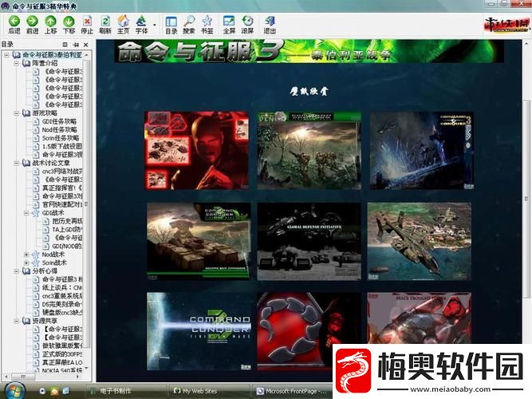The height and width of the screenshot is (399, 532).
Task: Open the Mammoth tank wallpaper thumbnail
Action: click(x=199, y=242)
